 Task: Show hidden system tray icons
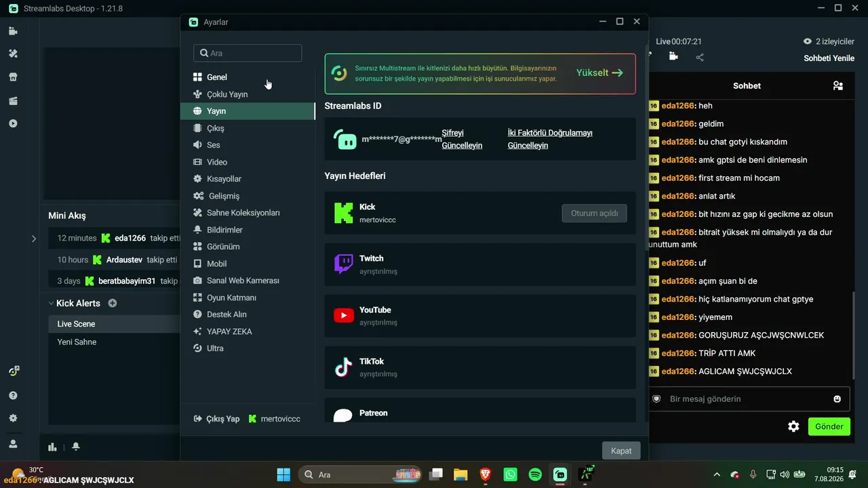(717, 474)
